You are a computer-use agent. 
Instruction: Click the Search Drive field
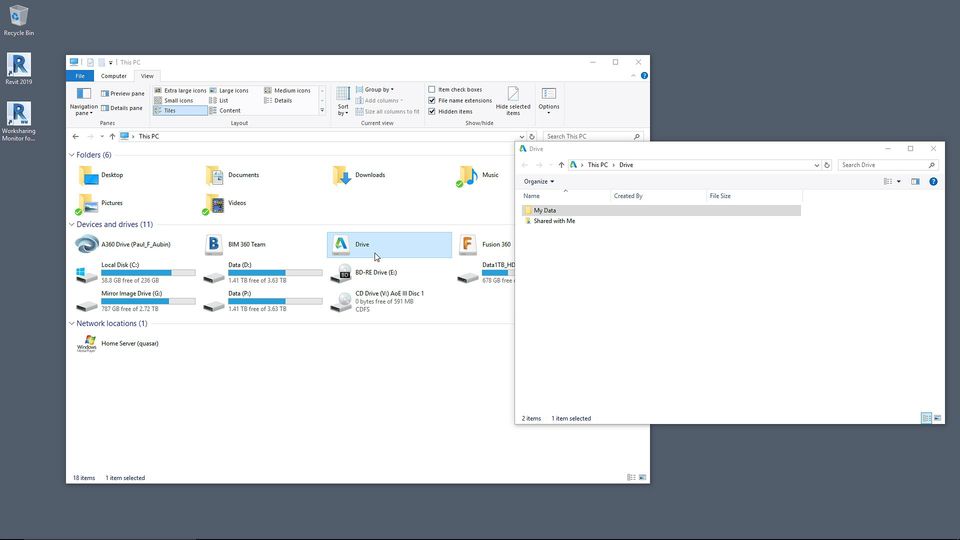(888, 165)
